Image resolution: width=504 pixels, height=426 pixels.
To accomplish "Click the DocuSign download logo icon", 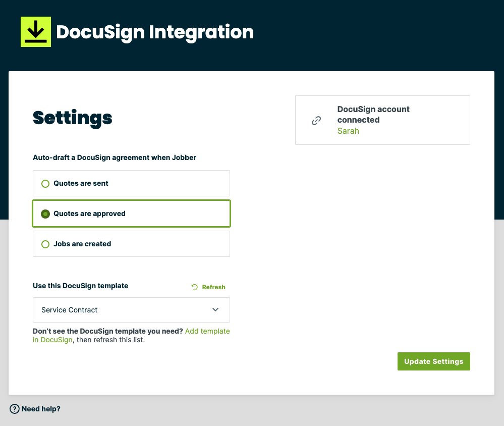I will pos(36,32).
